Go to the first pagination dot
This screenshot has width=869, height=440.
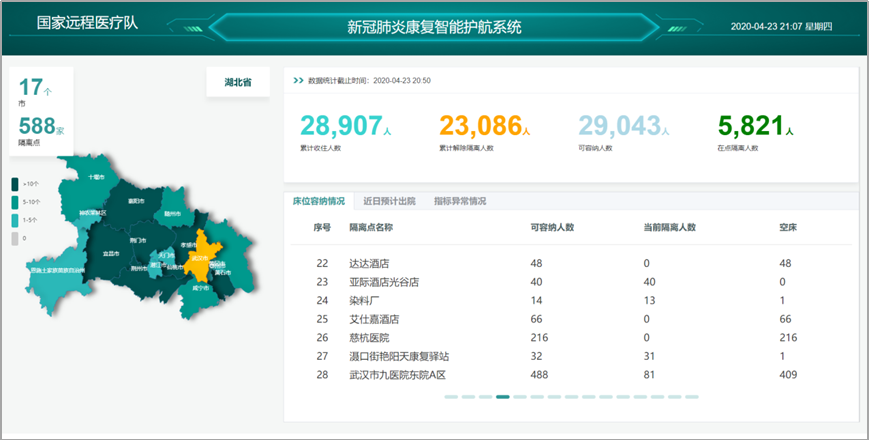point(451,397)
